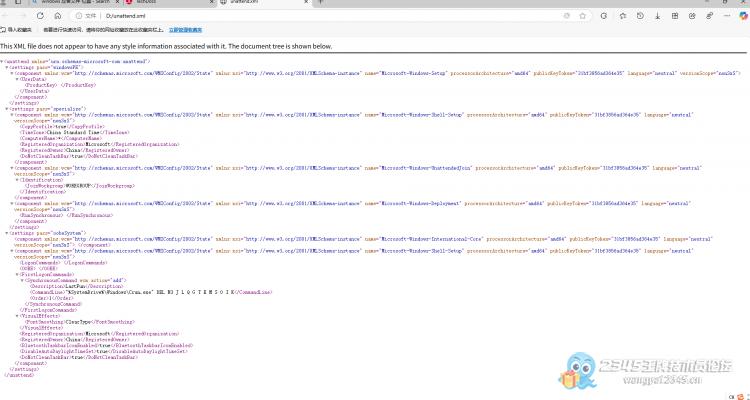750x400 pixels.
Task: Open a new tab with plus button
Action: pyautogui.click(x=320, y=2)
